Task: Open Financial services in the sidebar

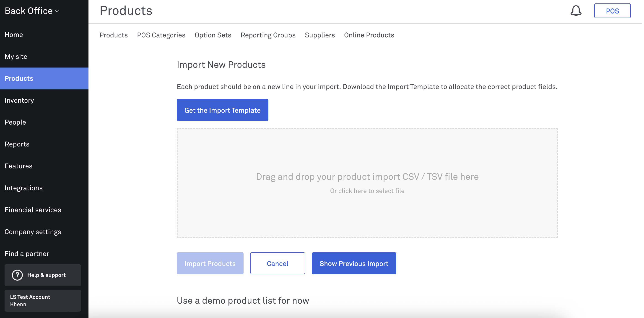Action: tap(44, 210)
